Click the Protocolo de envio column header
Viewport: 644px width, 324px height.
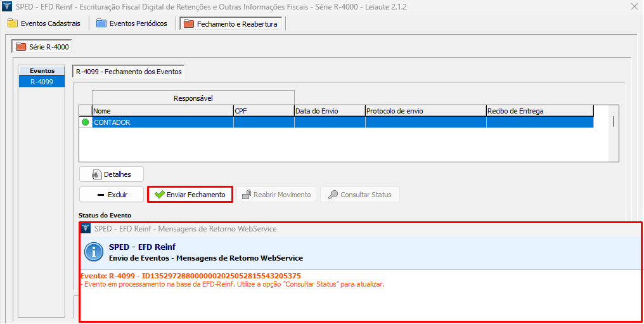425,111
